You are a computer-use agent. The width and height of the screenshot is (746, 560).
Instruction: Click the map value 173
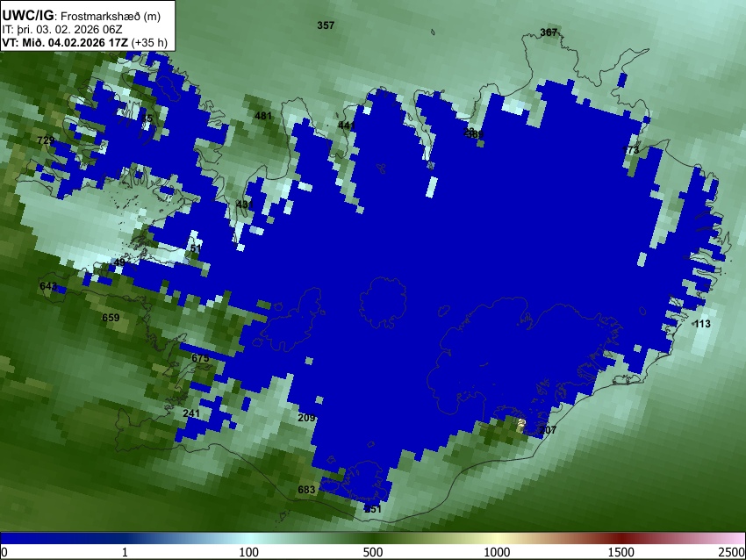630,150
